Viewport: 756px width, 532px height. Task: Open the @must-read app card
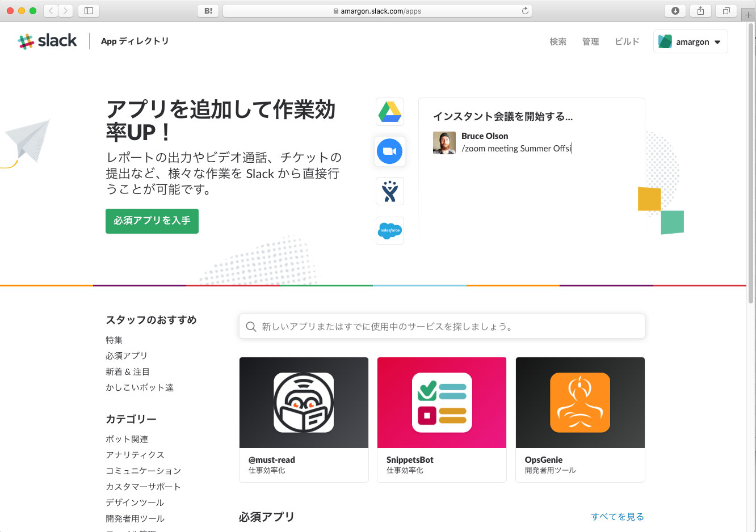point(304,420)
